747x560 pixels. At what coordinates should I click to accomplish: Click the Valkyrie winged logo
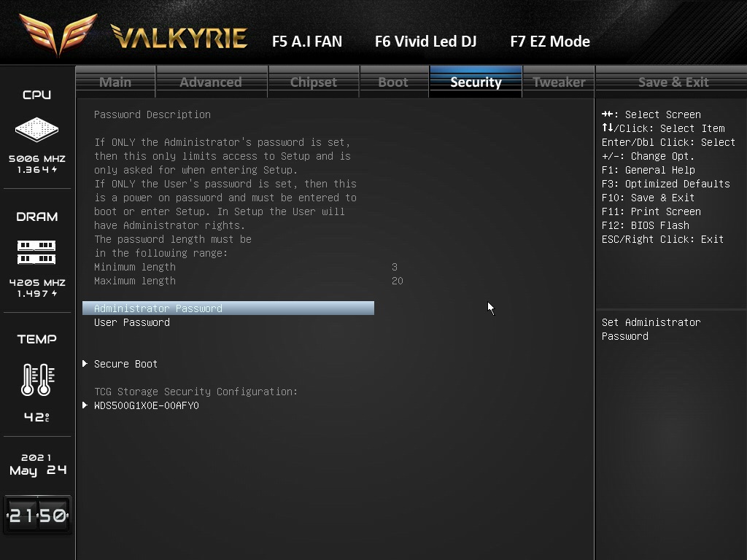58,34
